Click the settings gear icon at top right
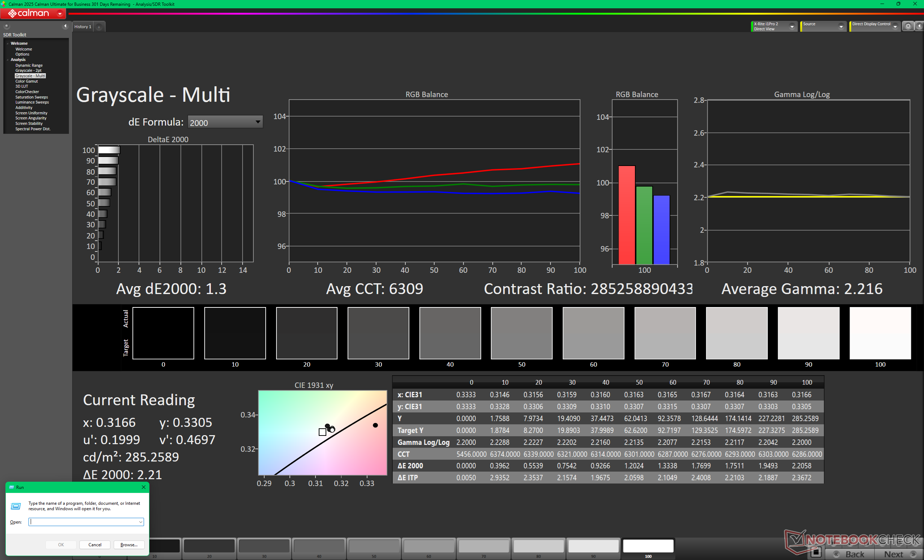This screenshot has width=924, height=560. pos(907,26)
